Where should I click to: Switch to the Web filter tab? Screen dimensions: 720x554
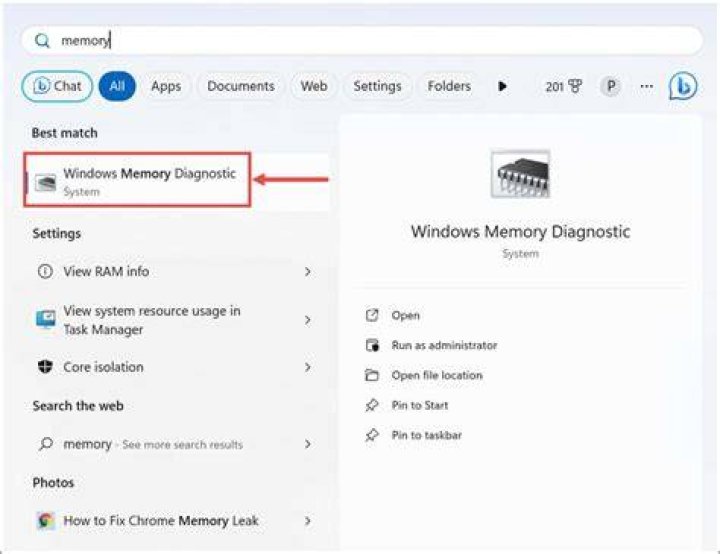[x=314, y=86]
